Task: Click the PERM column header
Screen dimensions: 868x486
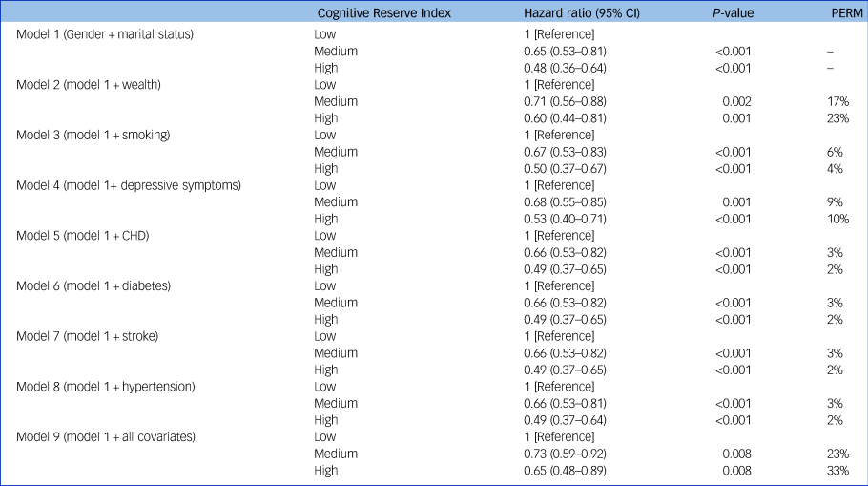Action: (847, 12)
